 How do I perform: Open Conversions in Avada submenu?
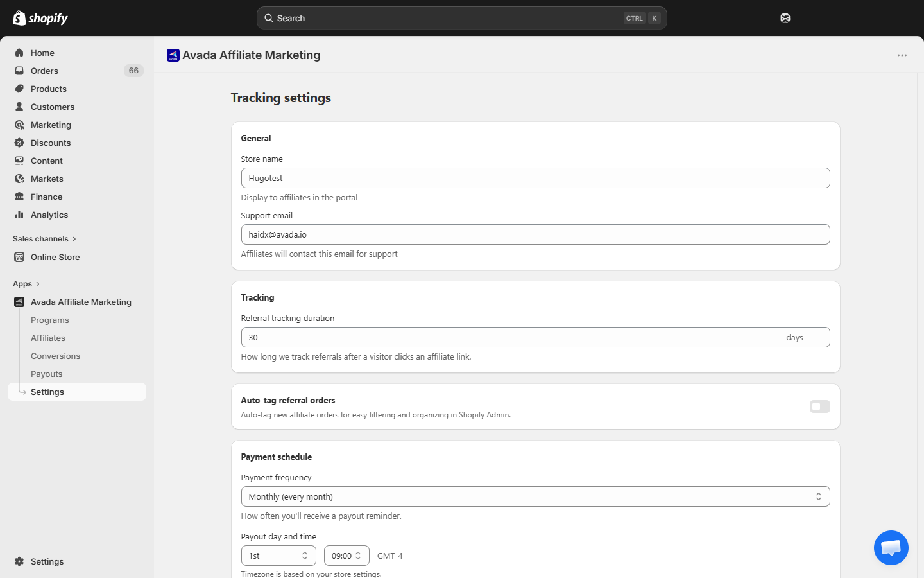pyautogui.click(x=56, y=356)
